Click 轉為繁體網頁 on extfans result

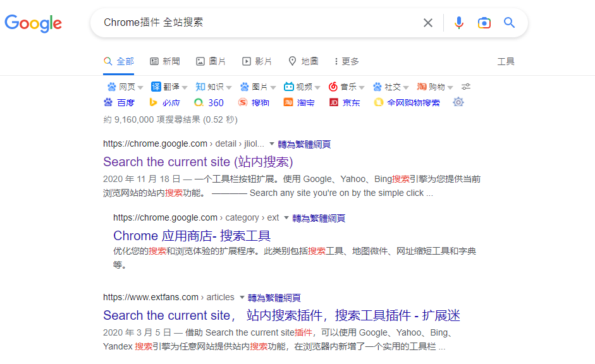tap(274, 298)
